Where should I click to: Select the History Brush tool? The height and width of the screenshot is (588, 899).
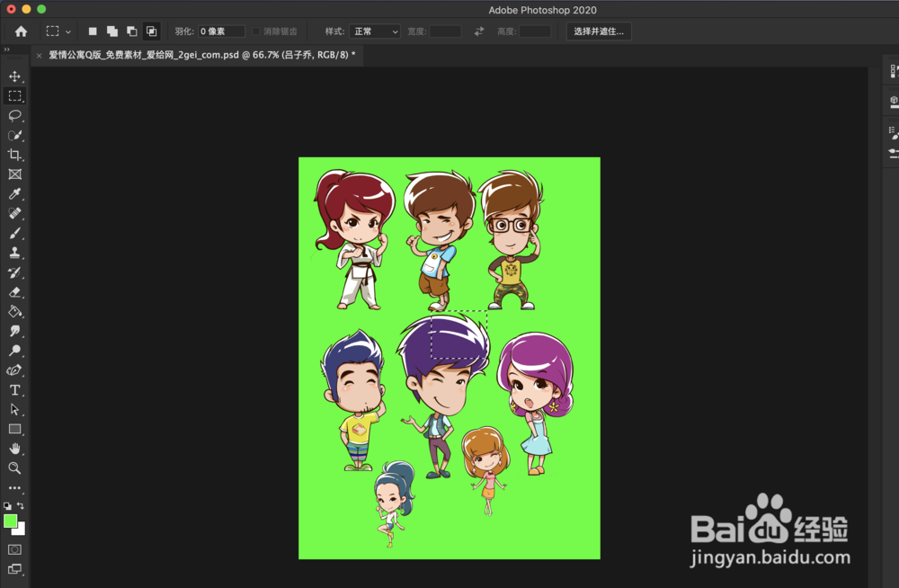14,272
